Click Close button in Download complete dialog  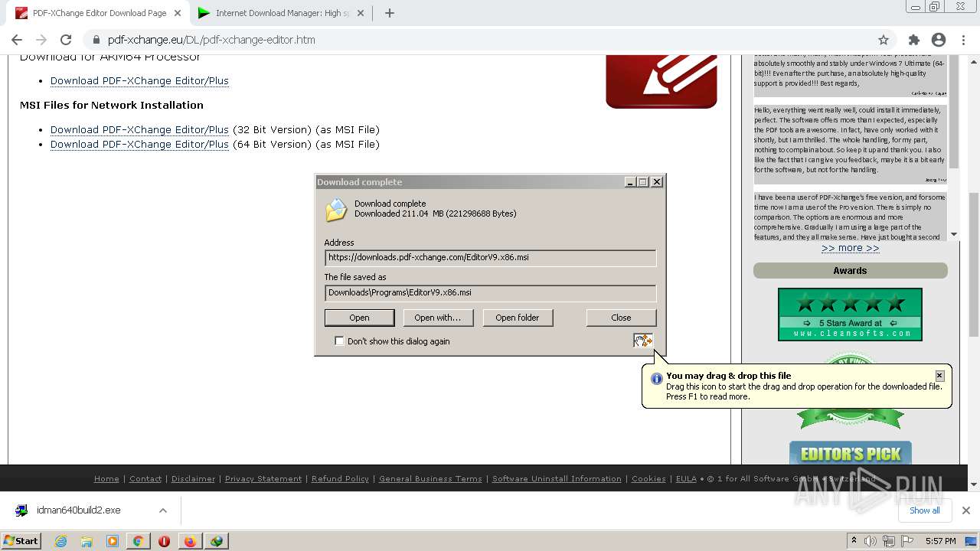pos(621,318)
